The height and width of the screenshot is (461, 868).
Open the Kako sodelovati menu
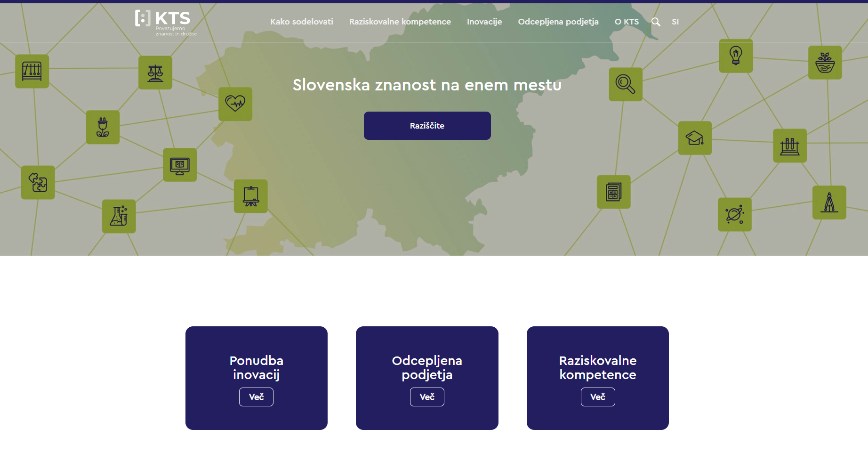tap(301, 22)
